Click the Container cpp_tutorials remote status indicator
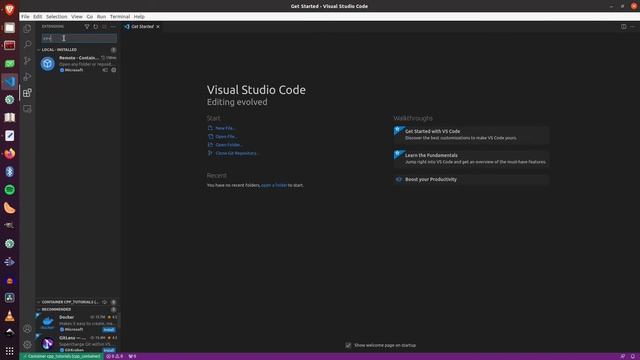The height and width of the screenshot is (360, 640). tap(62, 356)
